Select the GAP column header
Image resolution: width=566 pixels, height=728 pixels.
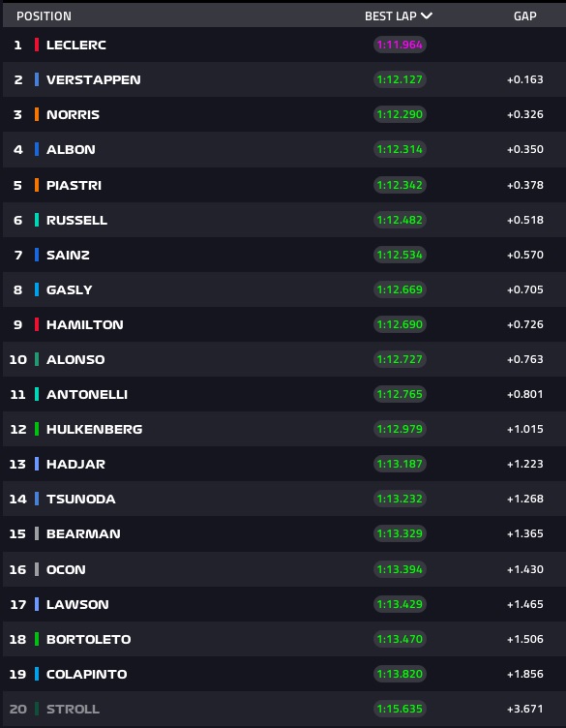[x=524, y=16]
